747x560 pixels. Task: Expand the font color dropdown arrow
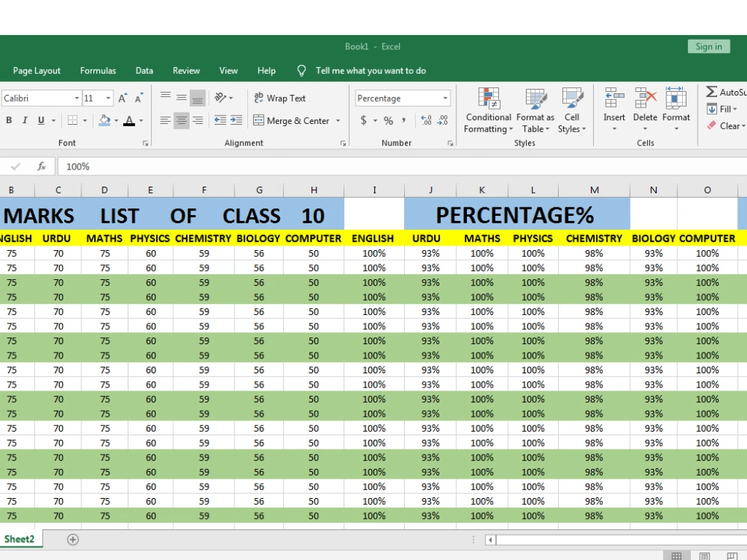(x=141, y=121)
